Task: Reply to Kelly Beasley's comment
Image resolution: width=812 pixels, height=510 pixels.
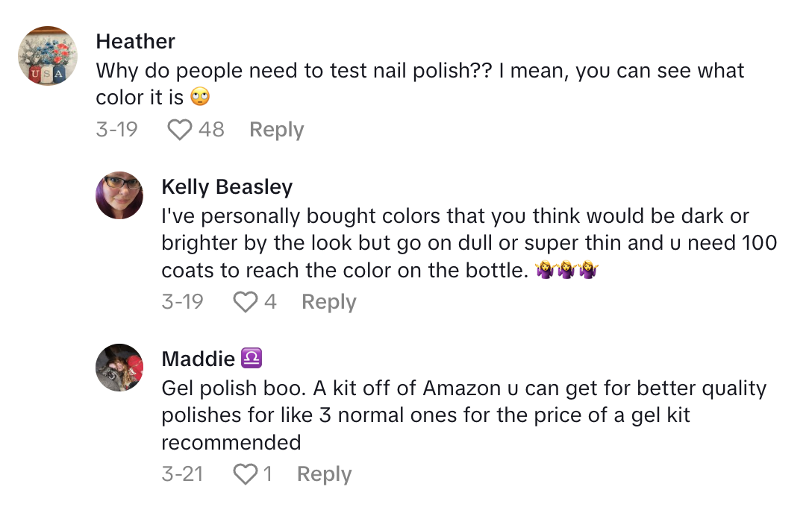Action: (x=328, y=302)
